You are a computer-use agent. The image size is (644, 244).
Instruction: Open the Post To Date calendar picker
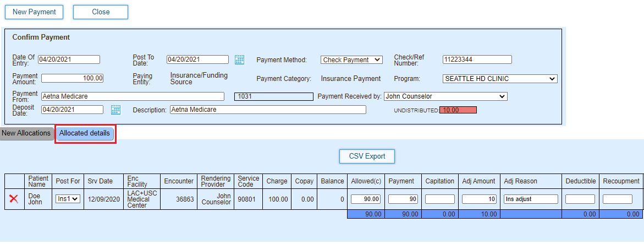pyautogui.click(x=239, y=59)
